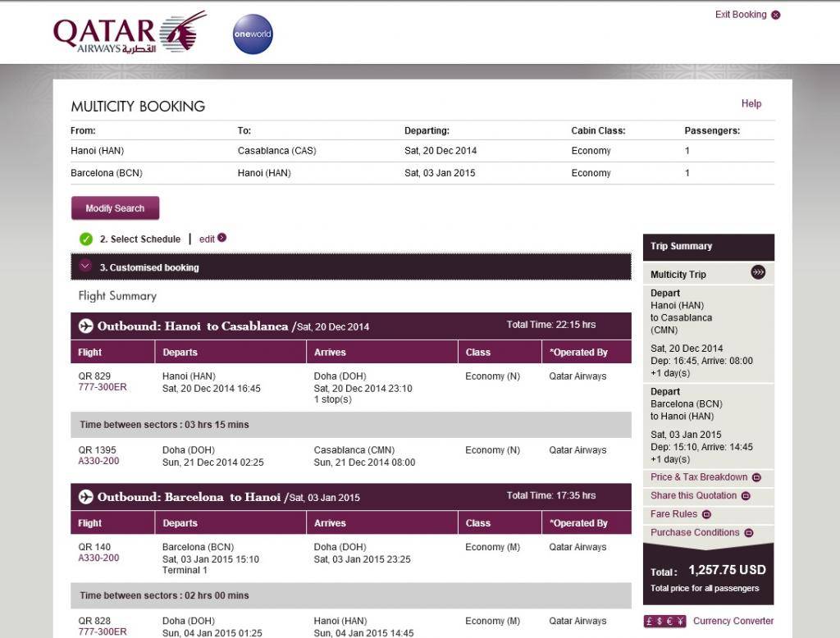Click the total price 1,257.75 USD
Image resolution: width=840 pixels, height=638 pixels.
727,570
